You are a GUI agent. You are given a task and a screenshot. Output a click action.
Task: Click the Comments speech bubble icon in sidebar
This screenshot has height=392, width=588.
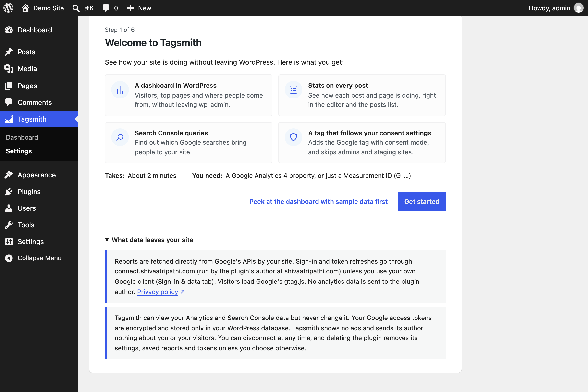[x=9, y=102]
